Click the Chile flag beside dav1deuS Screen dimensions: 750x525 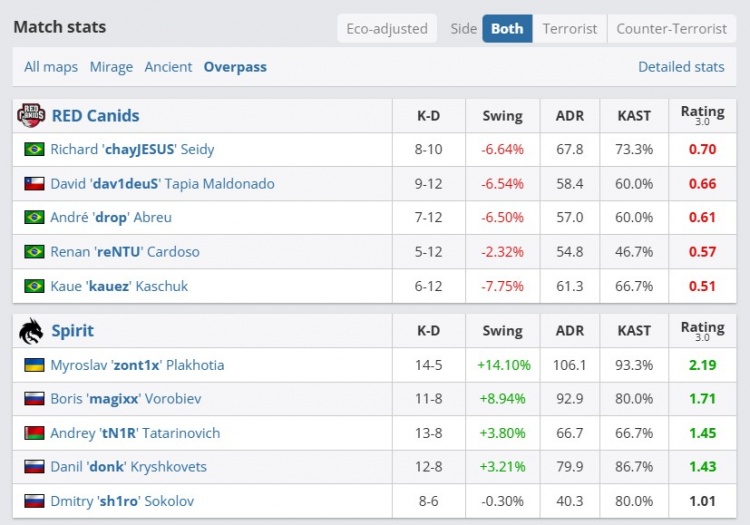[x=34, y=184]
